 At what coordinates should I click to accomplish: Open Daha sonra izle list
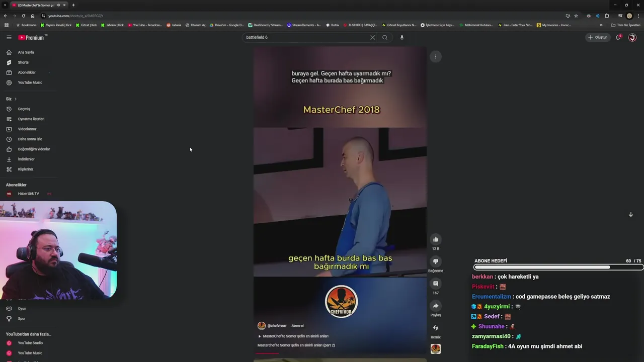30,139
